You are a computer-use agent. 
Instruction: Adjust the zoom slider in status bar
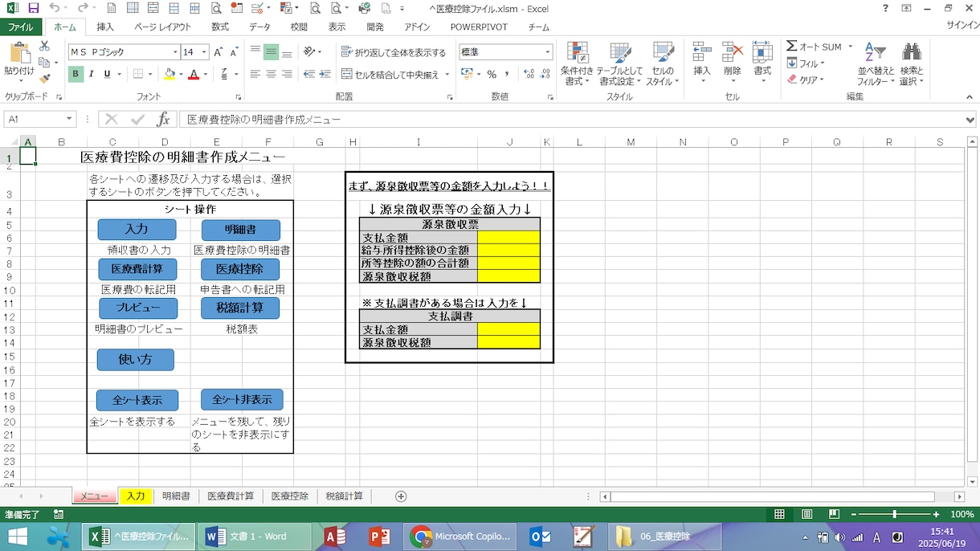pos(895,514)
